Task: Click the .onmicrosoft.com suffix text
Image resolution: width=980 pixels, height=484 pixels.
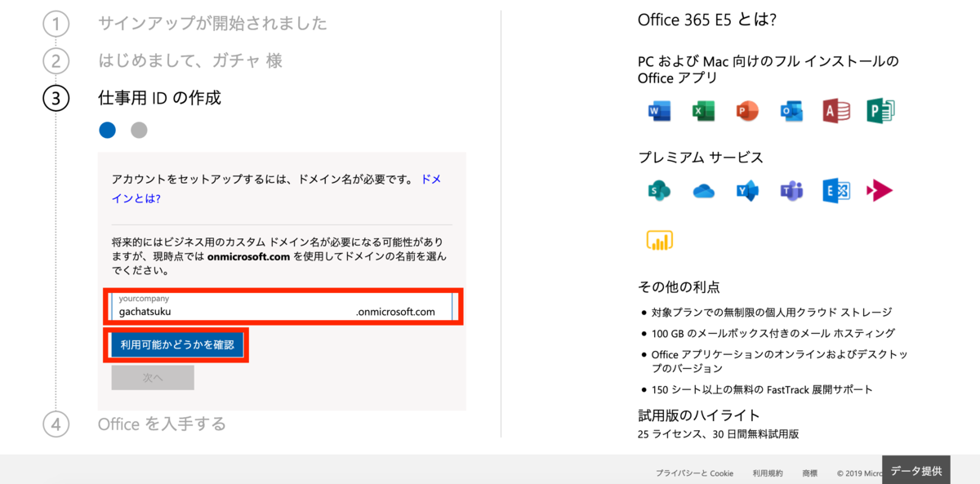Action: (x=396, y=311)
